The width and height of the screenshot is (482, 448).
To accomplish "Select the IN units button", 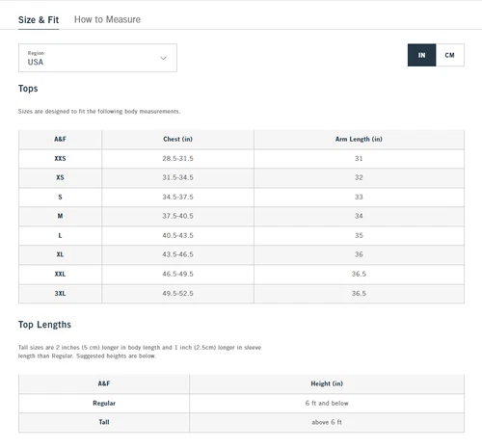I will point(422,55).
